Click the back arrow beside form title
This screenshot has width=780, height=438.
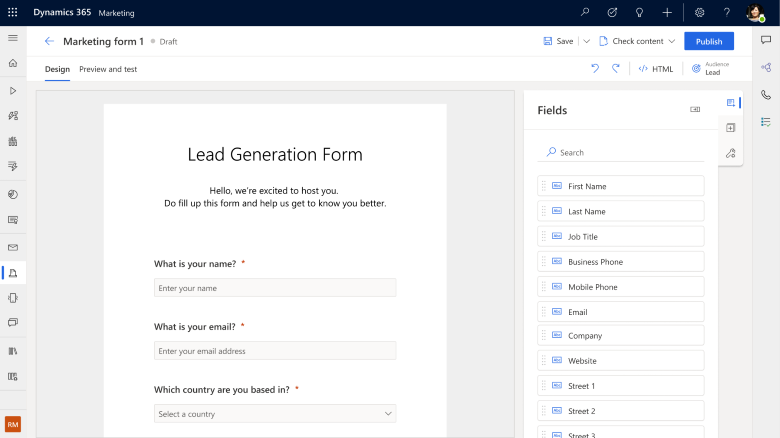49,41
